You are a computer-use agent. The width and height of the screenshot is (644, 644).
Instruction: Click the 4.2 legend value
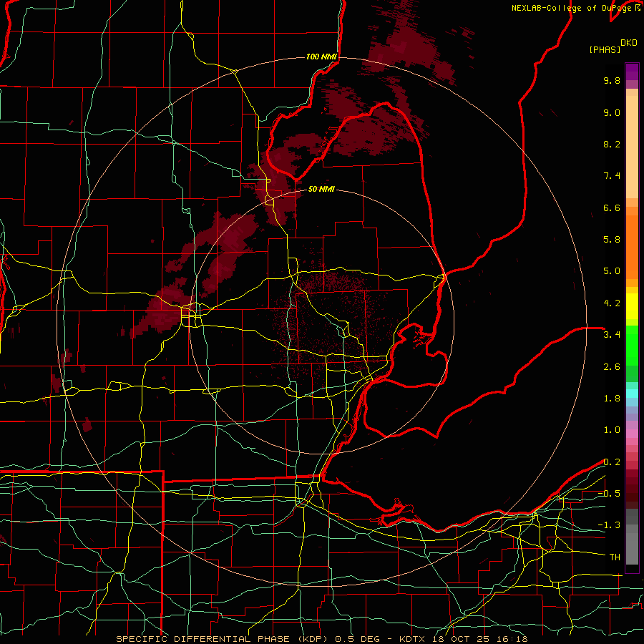(612, 303)
